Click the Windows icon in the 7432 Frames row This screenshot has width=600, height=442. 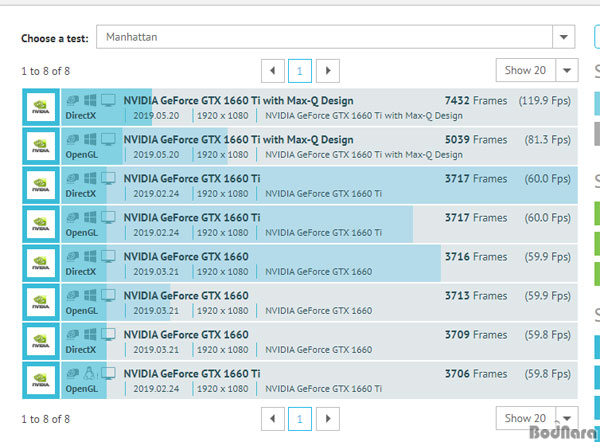(x=90, y=100)
